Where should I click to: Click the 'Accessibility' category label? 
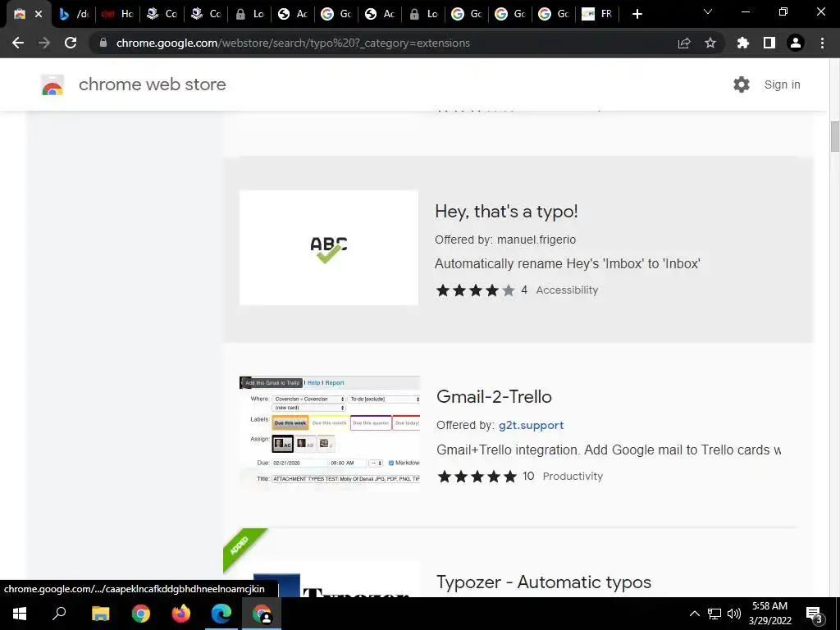click(567, 290)
